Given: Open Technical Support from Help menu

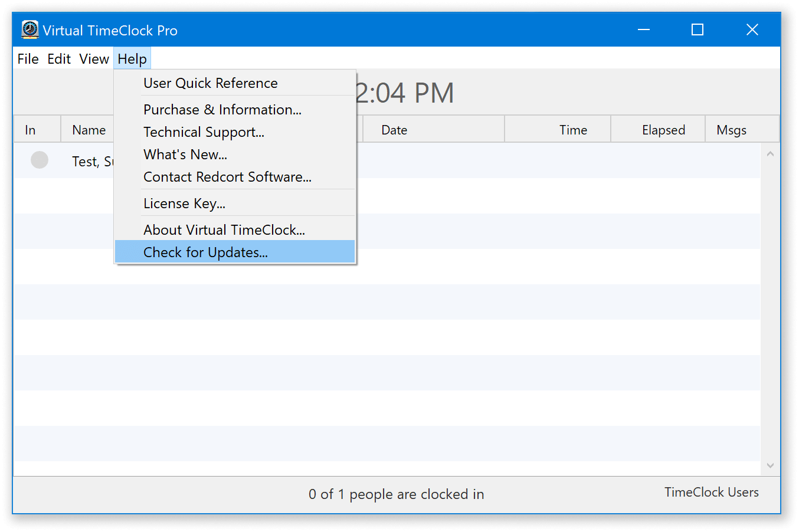Looking at the screenshot, I should tap(235, 132).
